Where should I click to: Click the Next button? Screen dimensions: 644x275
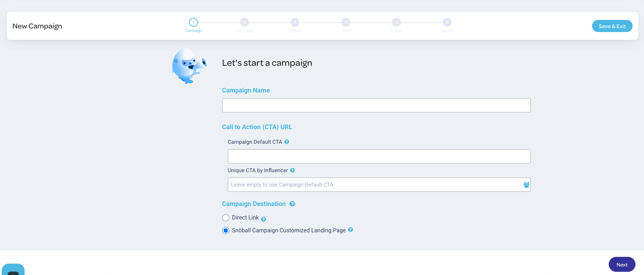coord(622,264)
